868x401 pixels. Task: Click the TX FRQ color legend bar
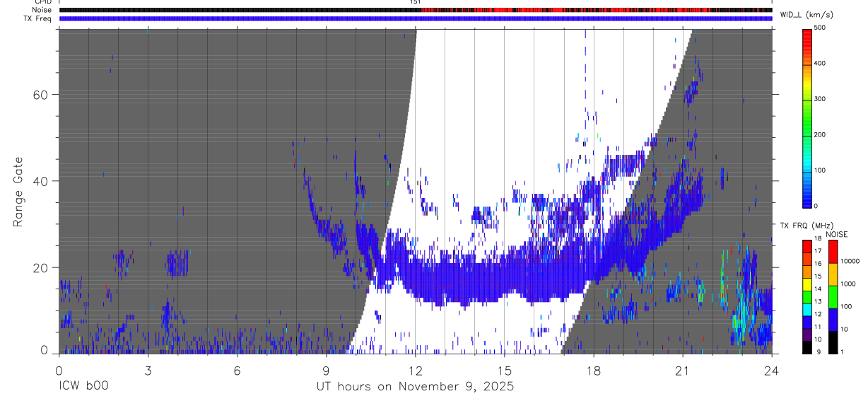[x=807, y=297]
